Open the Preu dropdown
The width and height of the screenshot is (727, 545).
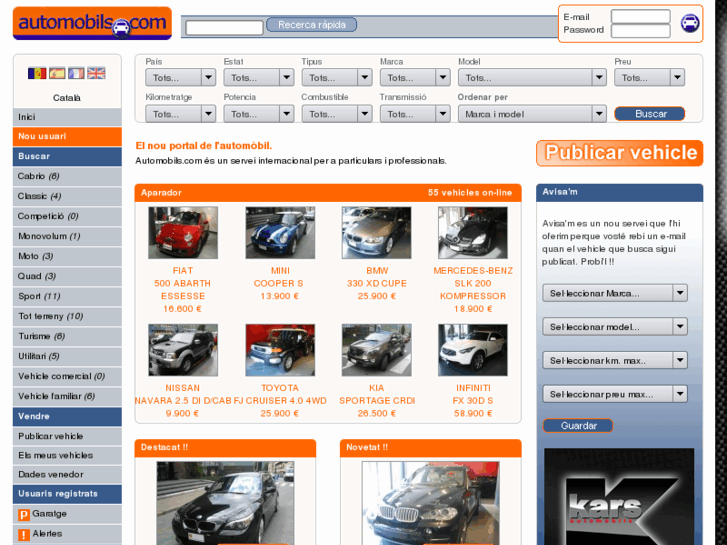[650, 77]
